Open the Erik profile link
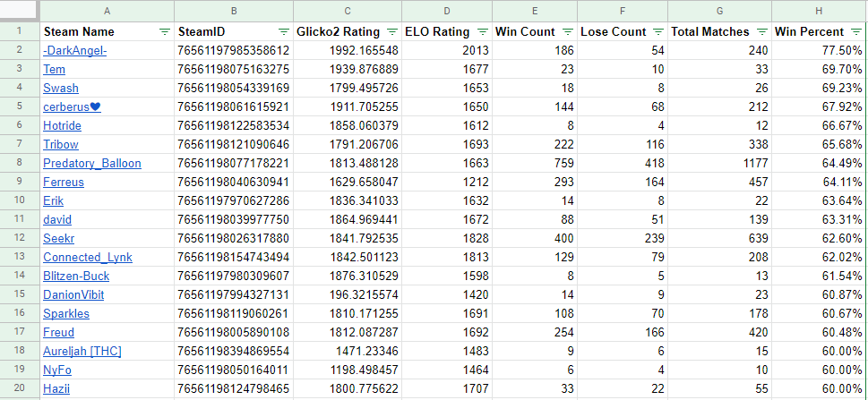868x400 pixels. [x=53, y=200]
